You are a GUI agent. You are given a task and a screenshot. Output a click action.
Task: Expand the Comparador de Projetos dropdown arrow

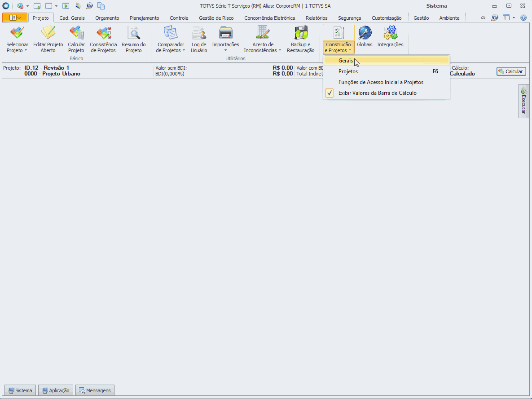[x=184, y=51]
